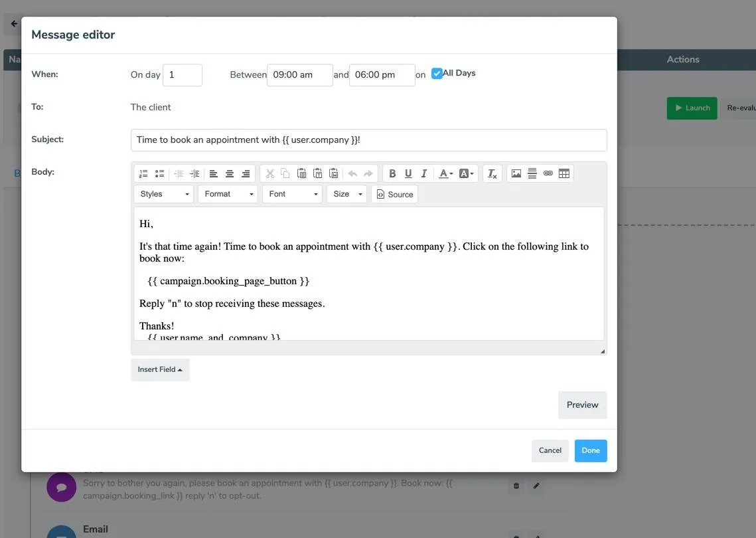Open the text color picker arrow
Viewport: 756px width, 538px height.
(x=451, y=173)
